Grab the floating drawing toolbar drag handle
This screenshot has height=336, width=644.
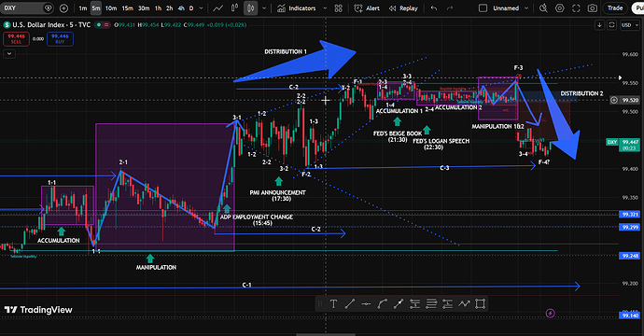pos(320,304)
